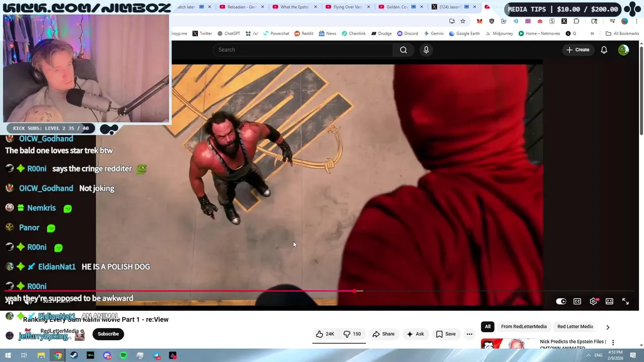
Task: Open Chrome from the taskbar
Action: (58, 355)
